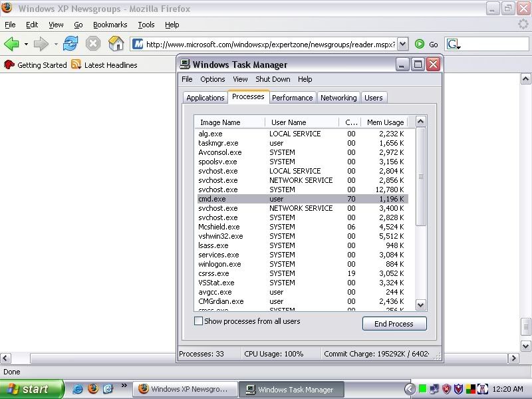Click the red shield tray icon
Viewport: 532px width, 399px height.
tap(446, 389)
